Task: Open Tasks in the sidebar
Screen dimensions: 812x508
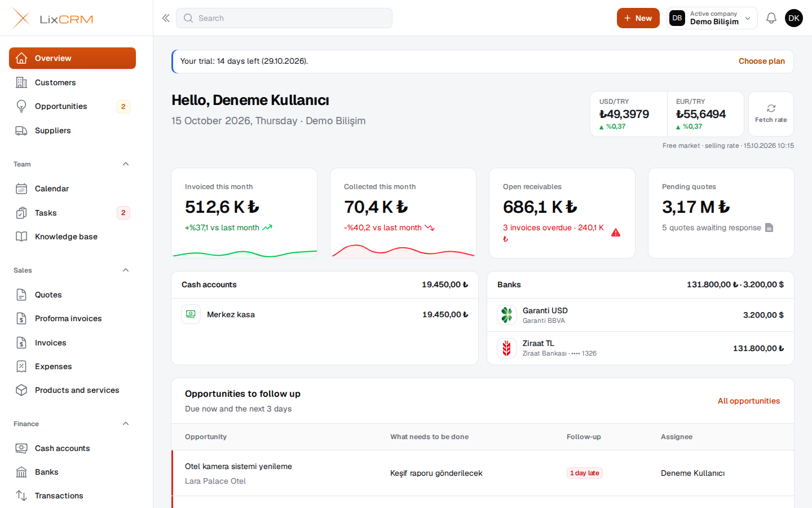Action: (72, 213)
